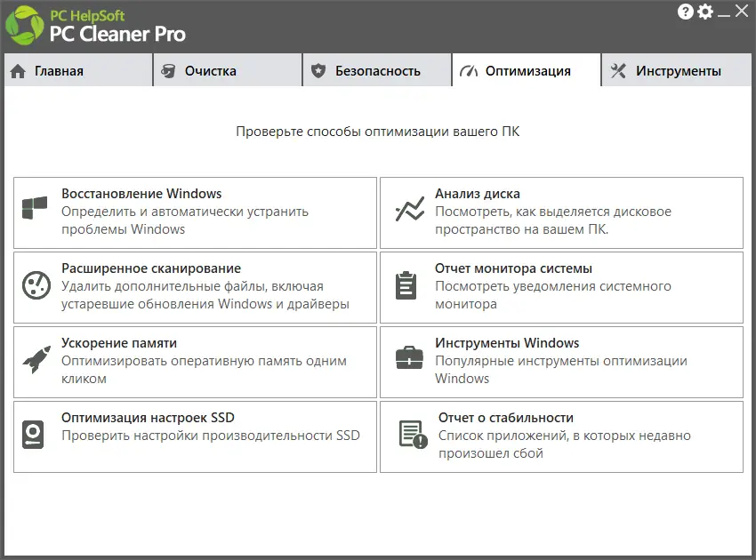Click the chart icon for Анализ диска

coord(409,211)
